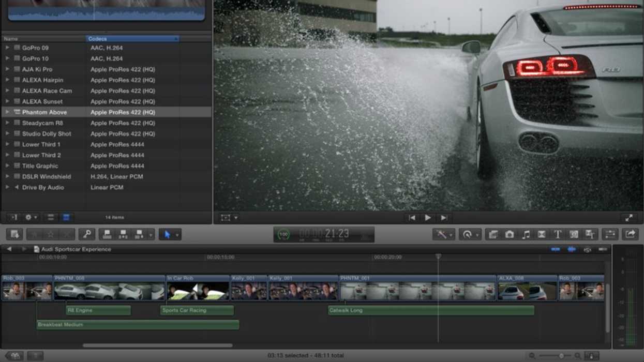Show the Photos browser camera icon

pyautogui.click(x=510, y=234)
